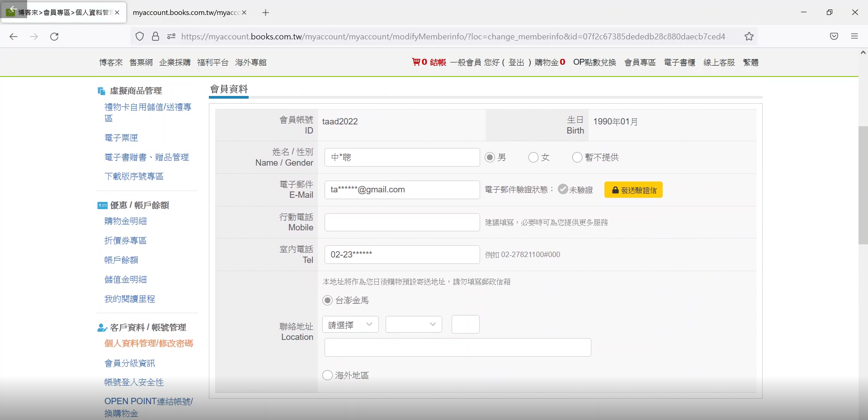Viewport: 868px width, 420px height.
Task: Select the 男 gender radio button
Action: click(490, 157)
